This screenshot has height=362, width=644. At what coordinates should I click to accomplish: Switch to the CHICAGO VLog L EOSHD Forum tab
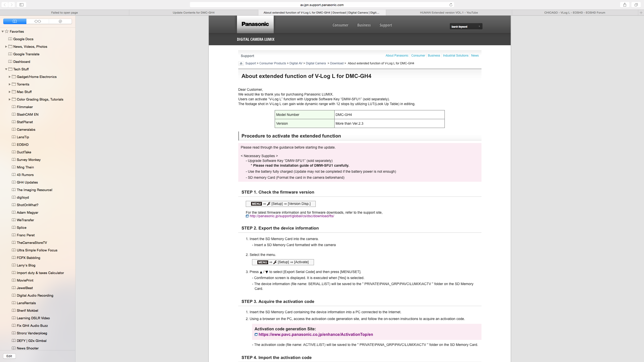click(x=575, y=13)
